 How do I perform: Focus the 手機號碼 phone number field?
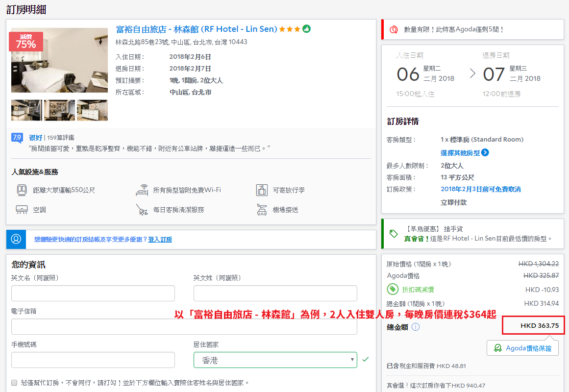pyautogui.click(x=93, y=360)
